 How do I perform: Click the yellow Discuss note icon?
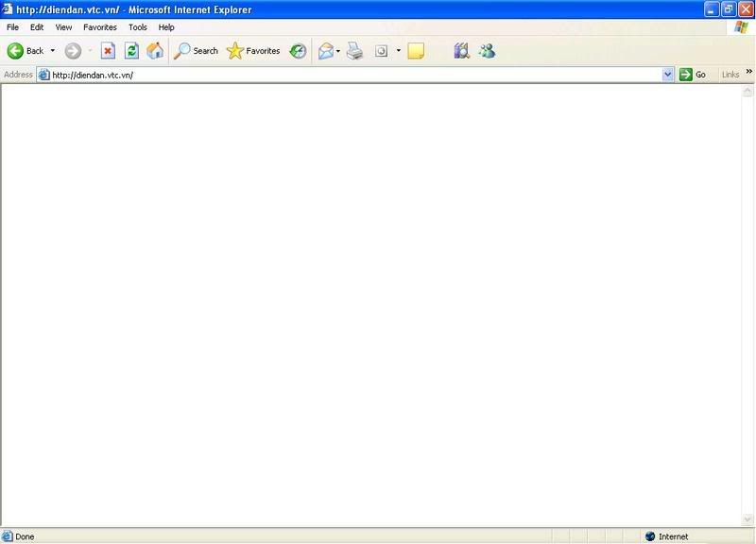(416, 51)
